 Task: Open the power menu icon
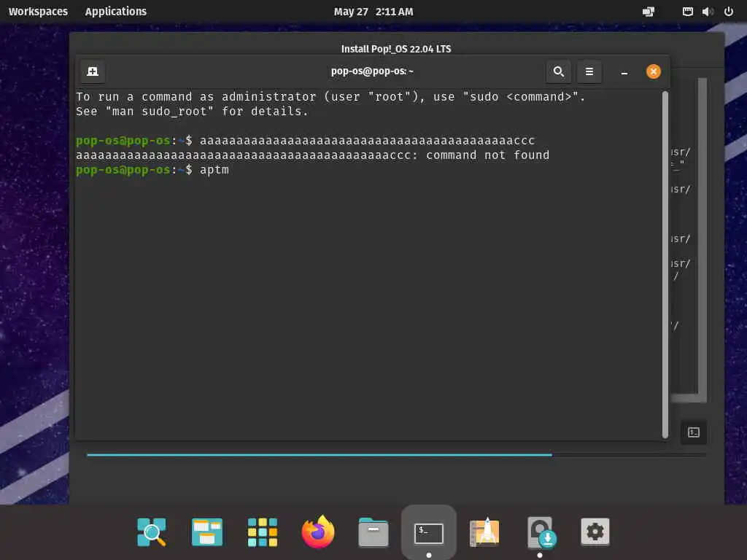pyautogui.click(x=729, y=12)
